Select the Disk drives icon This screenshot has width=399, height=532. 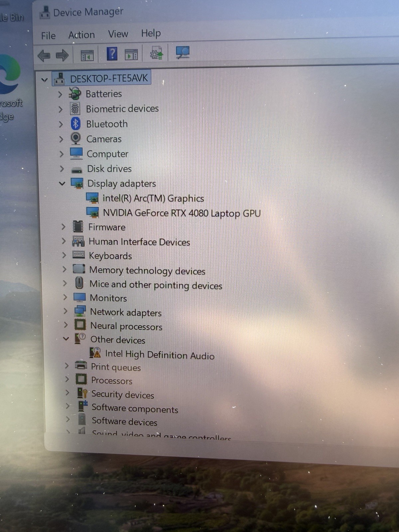click(x=77, y=170)
